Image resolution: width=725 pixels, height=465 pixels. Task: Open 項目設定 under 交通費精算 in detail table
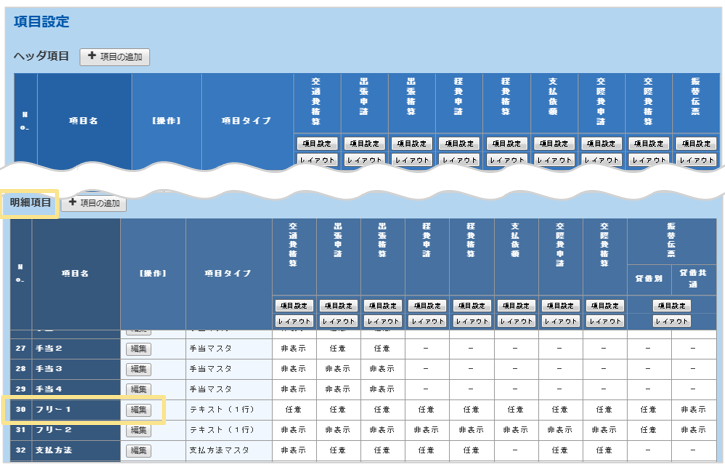(294, 305)
